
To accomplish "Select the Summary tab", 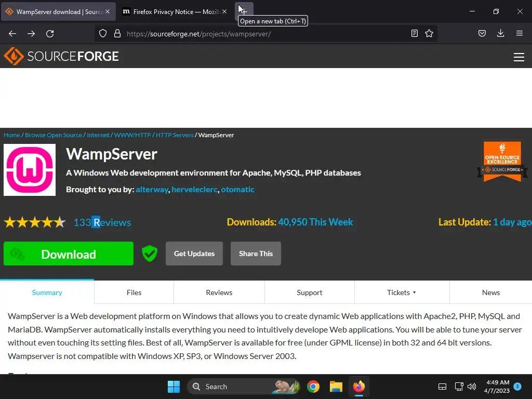I will (47, 292).
